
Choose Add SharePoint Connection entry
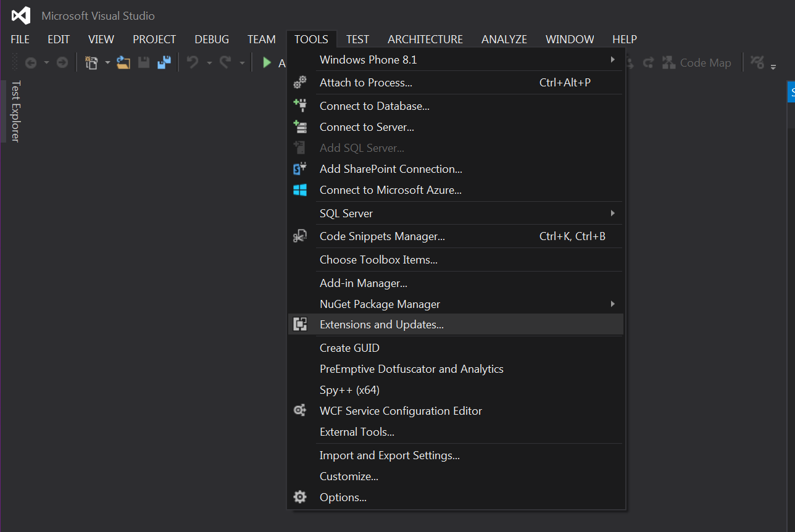point(456,168)
